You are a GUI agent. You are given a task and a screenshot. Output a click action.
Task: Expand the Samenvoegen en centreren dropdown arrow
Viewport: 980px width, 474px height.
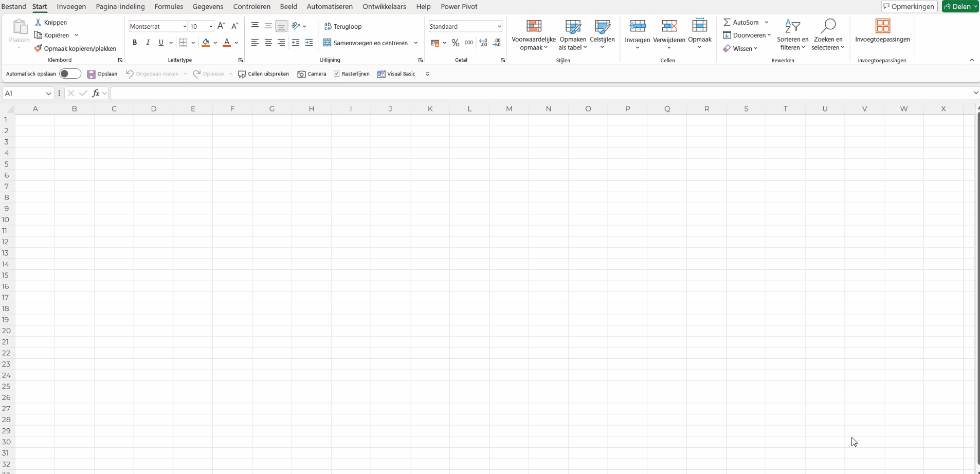click(415, 43)
